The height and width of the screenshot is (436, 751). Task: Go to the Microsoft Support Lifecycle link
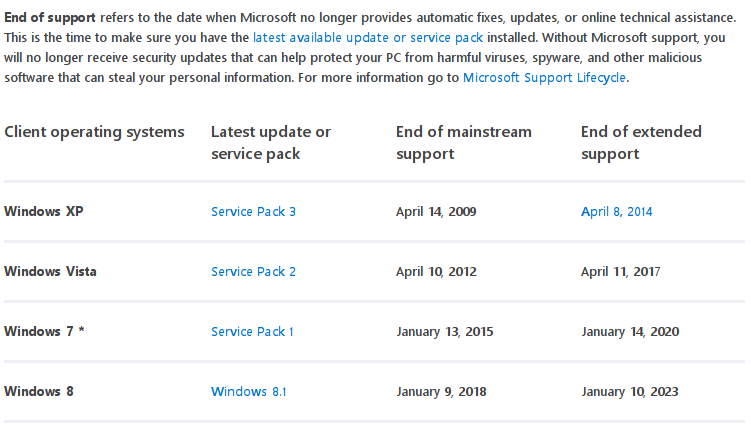click(x=545, y=77)
